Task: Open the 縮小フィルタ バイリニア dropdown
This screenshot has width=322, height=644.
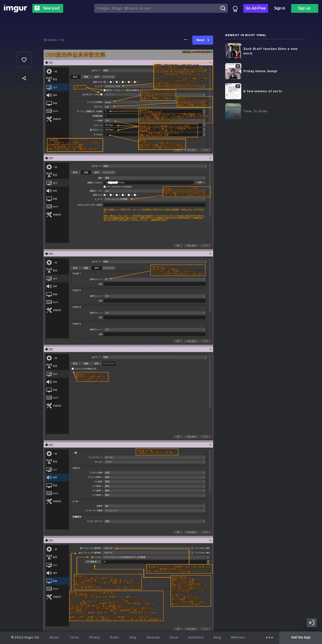Action: coord(156,557)
